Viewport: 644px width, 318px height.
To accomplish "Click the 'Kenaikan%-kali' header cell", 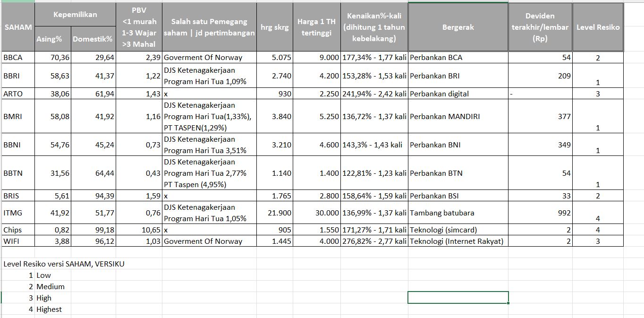I will (374, 27).
